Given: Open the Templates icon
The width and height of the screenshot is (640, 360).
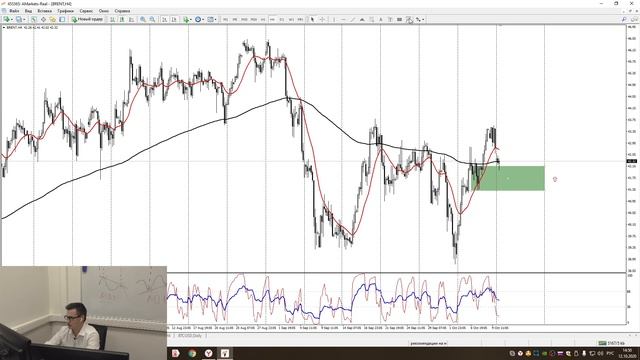Looking at the screenshot, I should tap(211, 19).
